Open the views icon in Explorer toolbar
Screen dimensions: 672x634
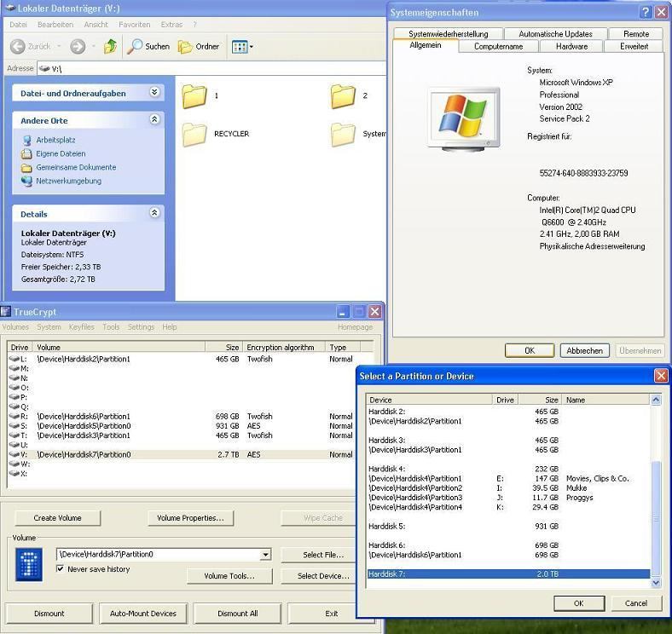(x=240, y=47)
